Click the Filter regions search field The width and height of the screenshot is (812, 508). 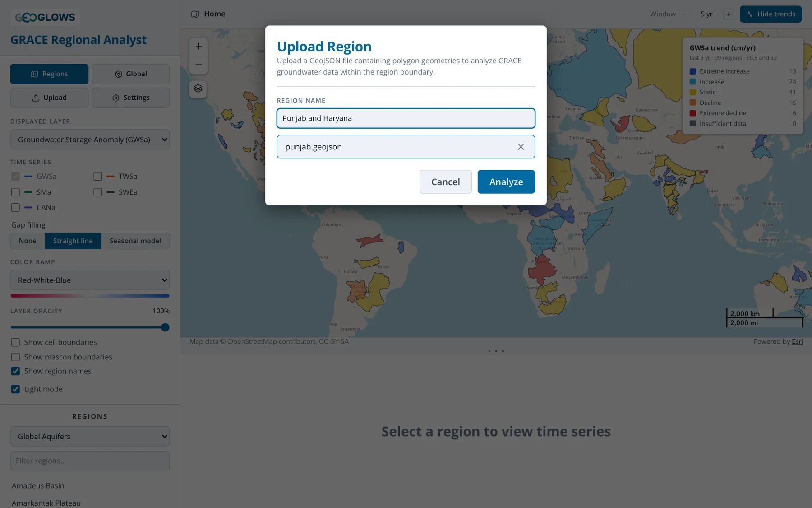(90, 461)
